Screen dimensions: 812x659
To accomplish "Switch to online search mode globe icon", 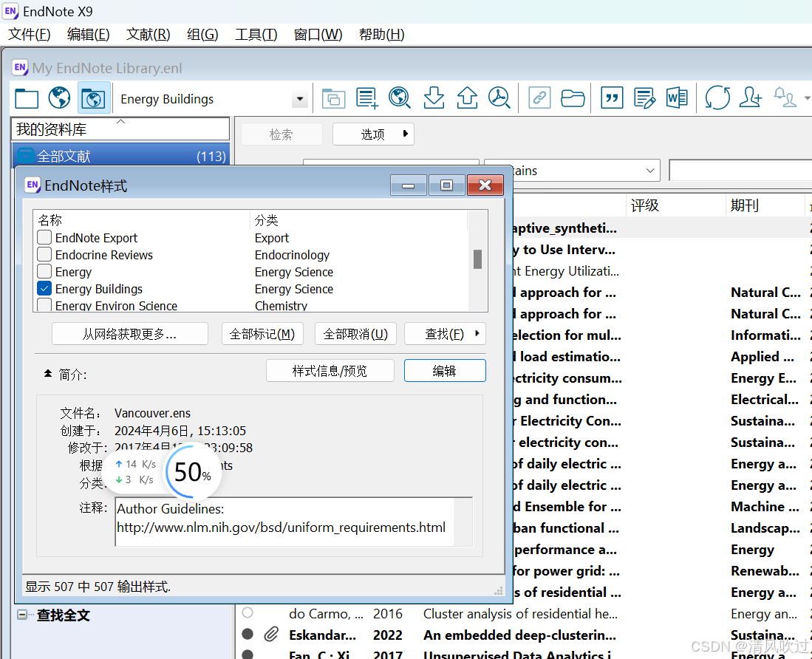I will [60, 98].
